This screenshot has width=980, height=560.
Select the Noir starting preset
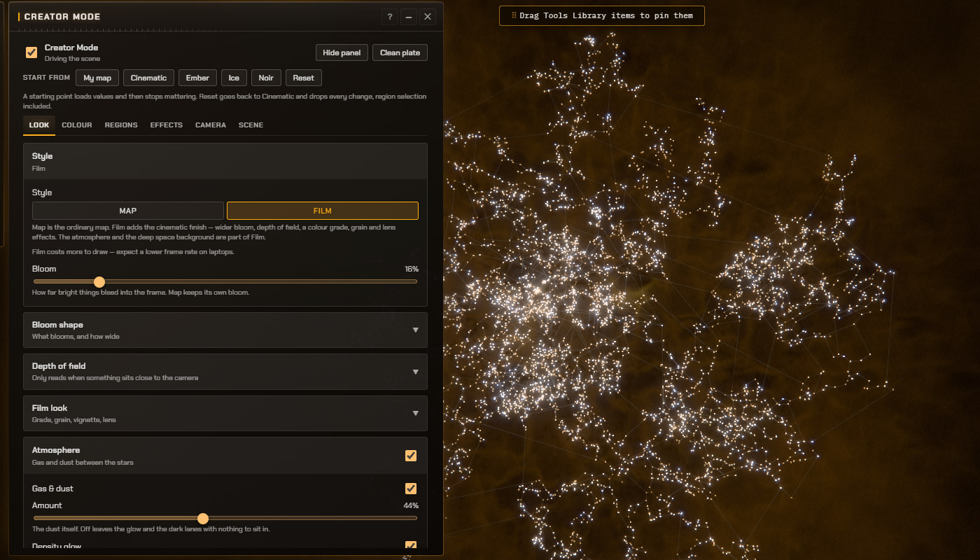click(x=266, y=78)
